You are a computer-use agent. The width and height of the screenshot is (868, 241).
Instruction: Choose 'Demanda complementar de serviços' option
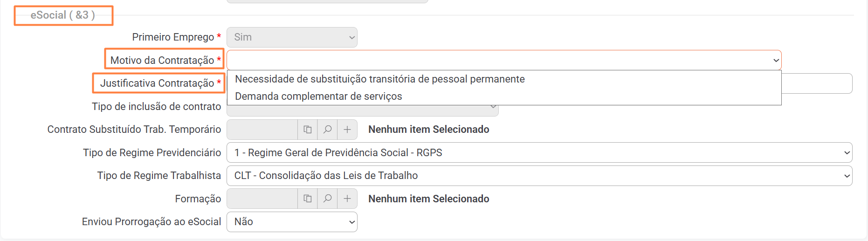click(x=318, y=96)
